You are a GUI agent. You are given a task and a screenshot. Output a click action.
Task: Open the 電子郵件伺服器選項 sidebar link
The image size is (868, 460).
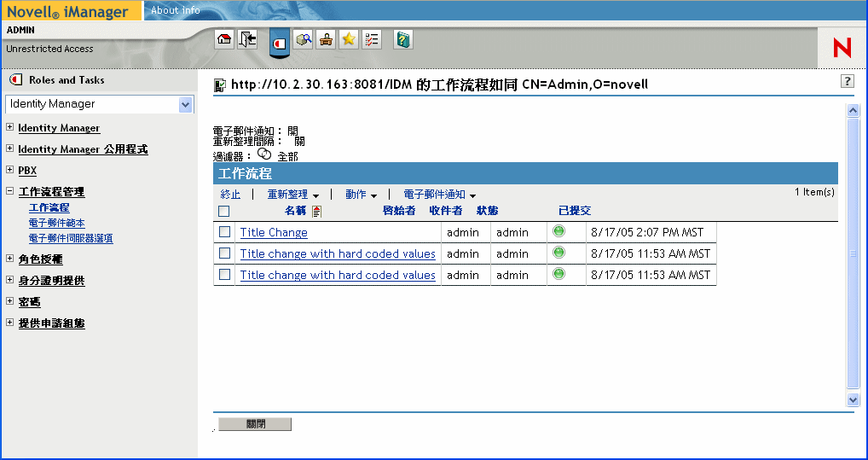[x=71, y=238]
